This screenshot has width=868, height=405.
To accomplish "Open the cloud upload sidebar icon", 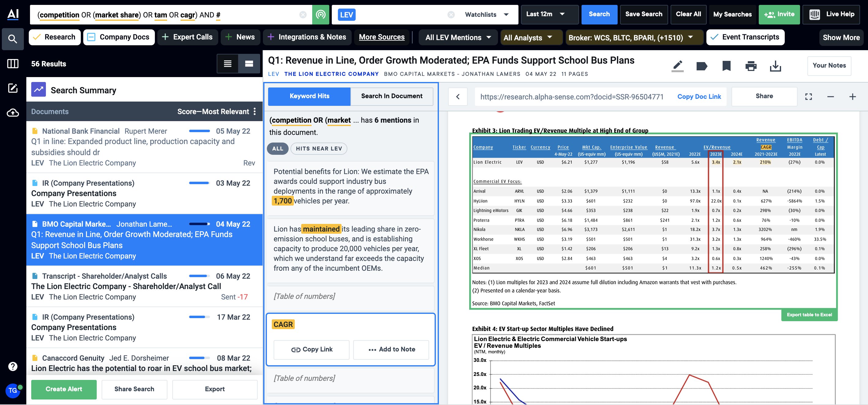I will point(13,113).
